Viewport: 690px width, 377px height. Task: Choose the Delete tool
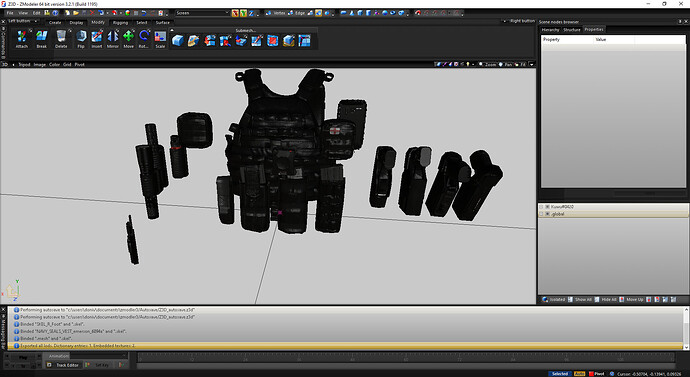click(61, 39)
